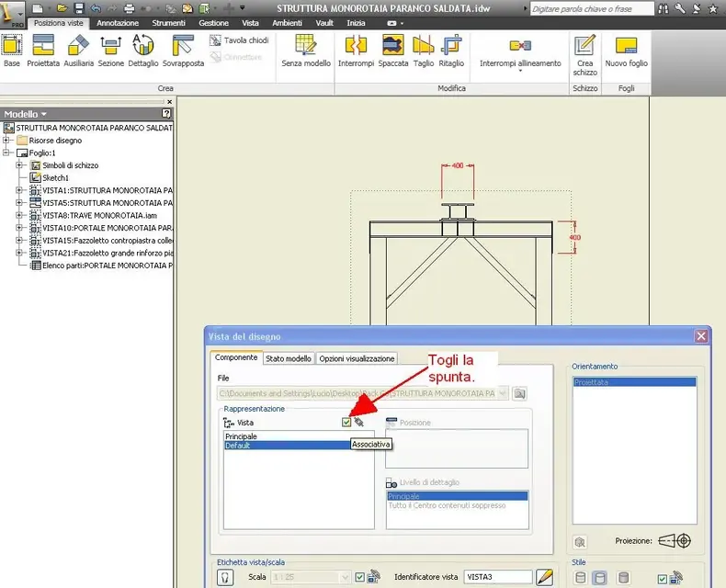Open the binoculars search icon in title bar
The width and height of the screenshot is (726, 588).
[664, 8]
